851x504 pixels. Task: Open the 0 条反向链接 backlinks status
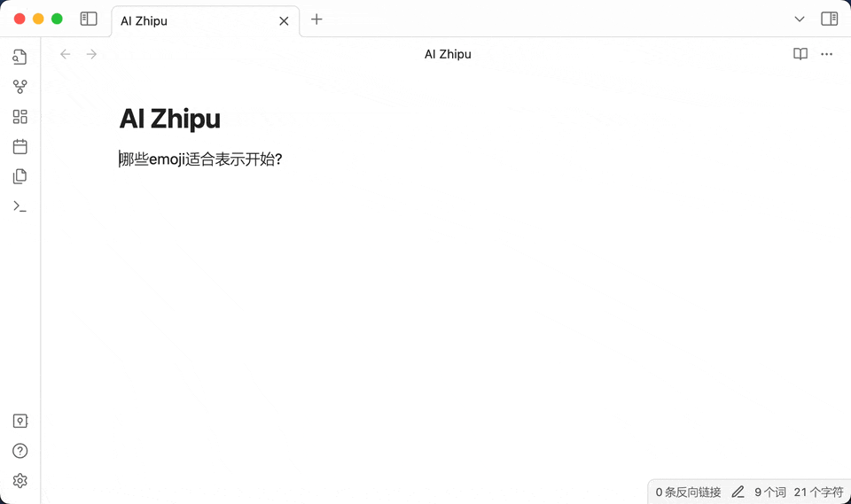coord(688,492)
